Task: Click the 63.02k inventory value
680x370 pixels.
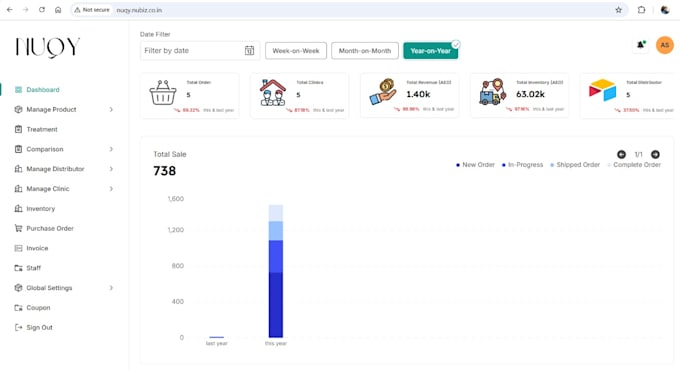Action: (530, 94)
